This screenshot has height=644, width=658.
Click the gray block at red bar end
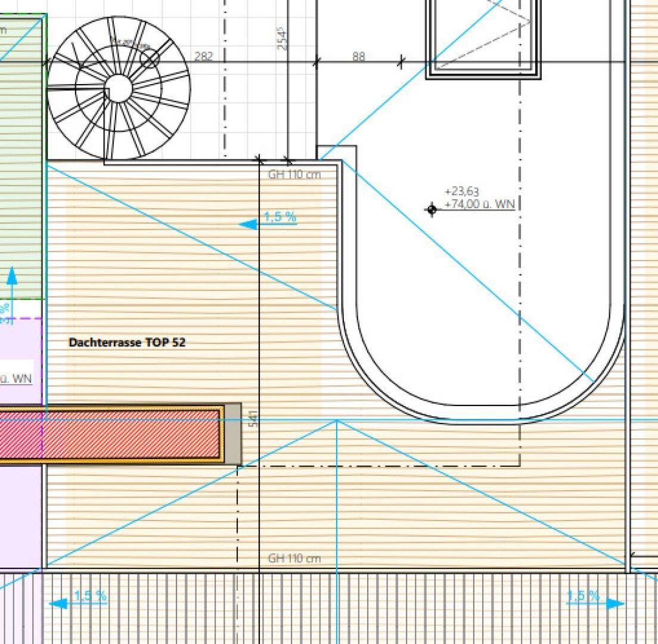click(x=234, y=434)
